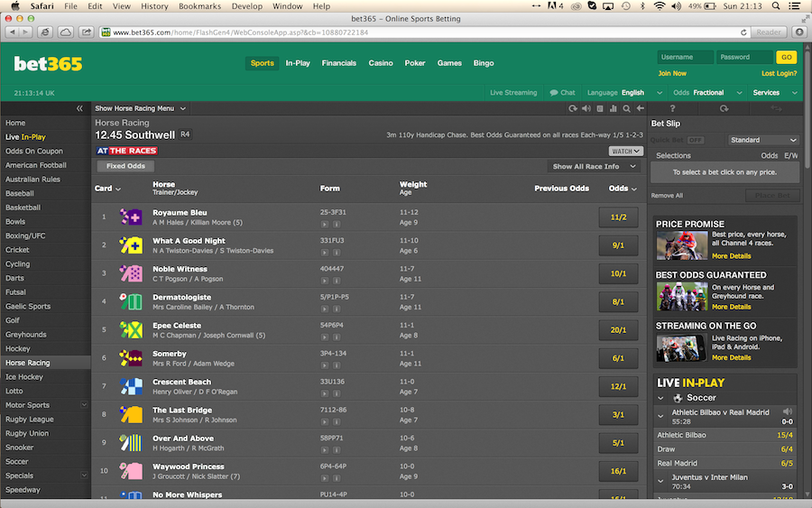Click Royaume Bleu's jockey silks icon
812x508 pixels.
[x=131, y=217]
